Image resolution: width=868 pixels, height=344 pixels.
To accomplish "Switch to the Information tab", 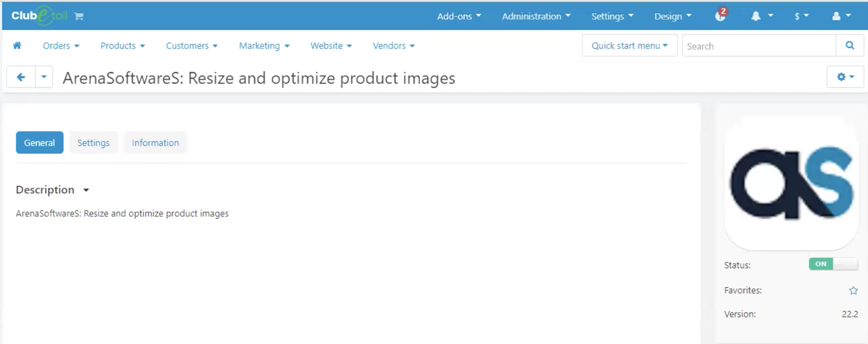I will coord(155,143).
